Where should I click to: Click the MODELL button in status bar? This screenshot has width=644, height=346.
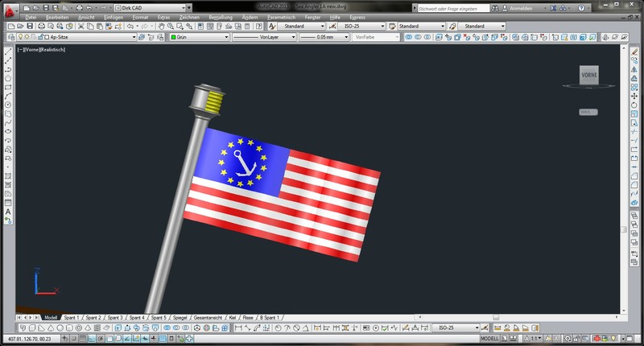489,339
